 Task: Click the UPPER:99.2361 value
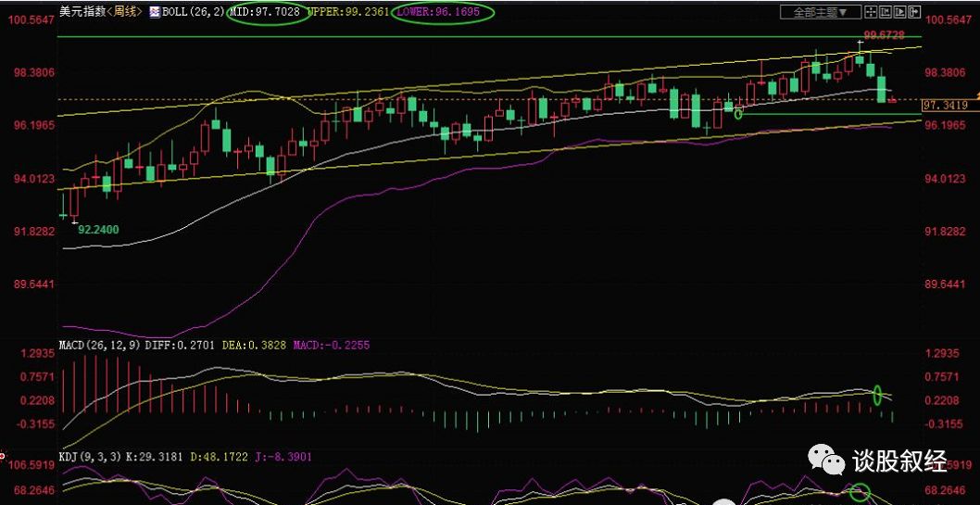(347, 11)
